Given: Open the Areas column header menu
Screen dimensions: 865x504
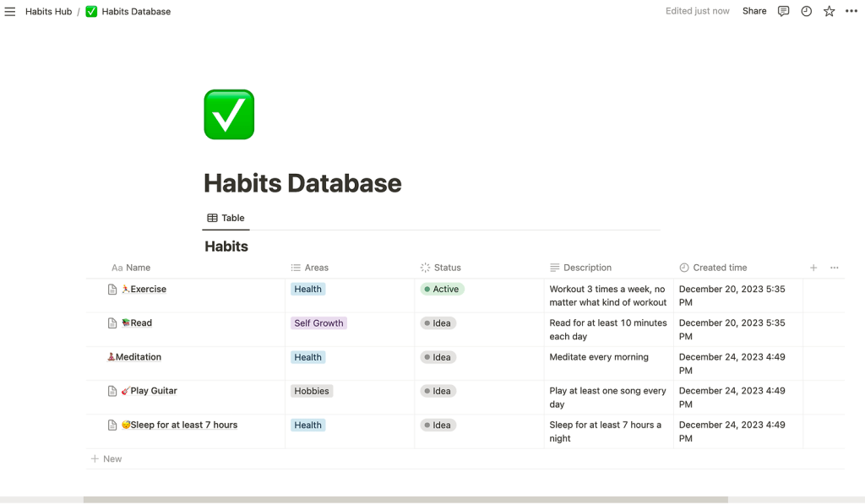Looking at the screenshot, I should pyautogui.click(x=311, y=268).
